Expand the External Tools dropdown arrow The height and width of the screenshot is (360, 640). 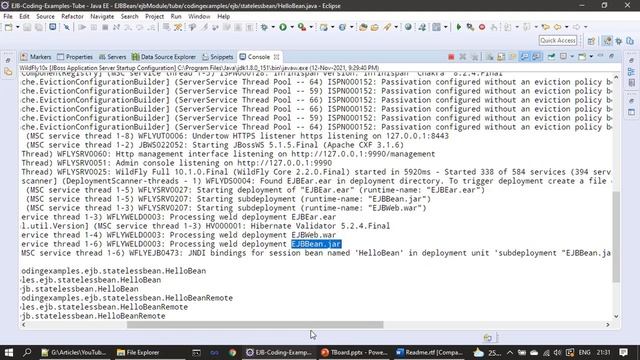pyautogui.click(x=311, y=27)
